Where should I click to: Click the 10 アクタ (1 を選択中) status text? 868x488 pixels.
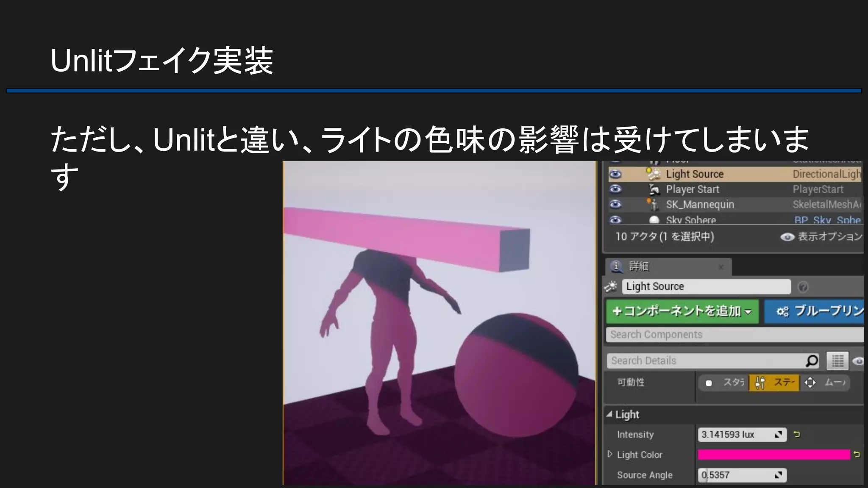pyautogui.click(x=665, y=236)
